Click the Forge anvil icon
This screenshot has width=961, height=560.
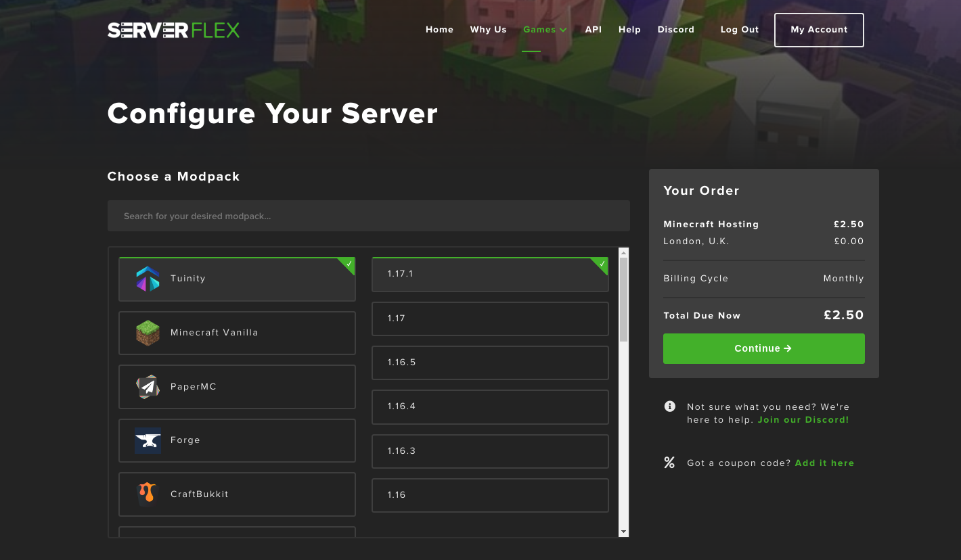148,440
